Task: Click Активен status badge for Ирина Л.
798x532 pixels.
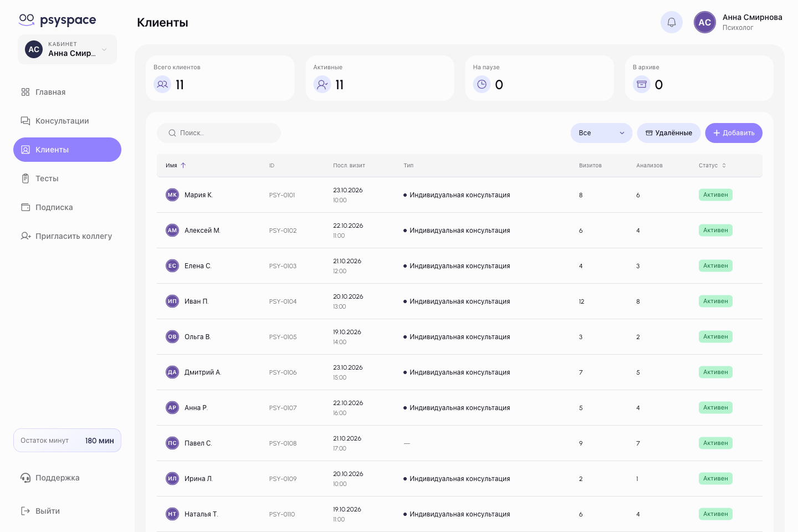Action: (715, 479)
